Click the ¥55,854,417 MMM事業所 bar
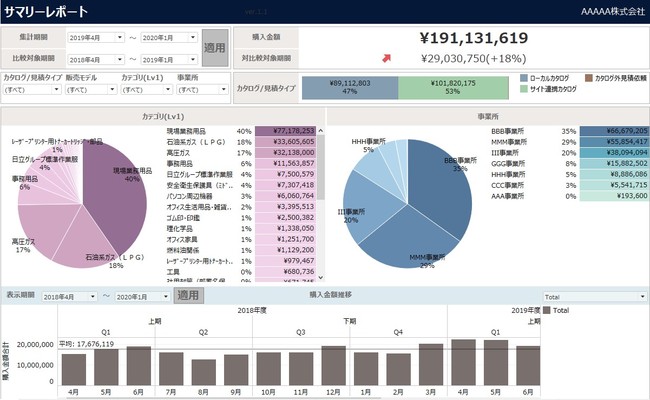This screenshot has width=650, height=400. click(x=614, y=142)
